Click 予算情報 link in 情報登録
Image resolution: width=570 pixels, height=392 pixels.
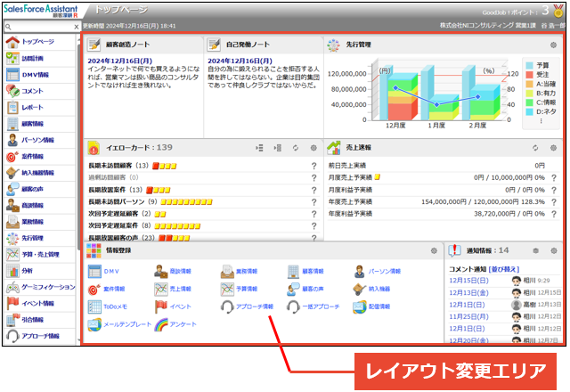[x=247, y=289]
